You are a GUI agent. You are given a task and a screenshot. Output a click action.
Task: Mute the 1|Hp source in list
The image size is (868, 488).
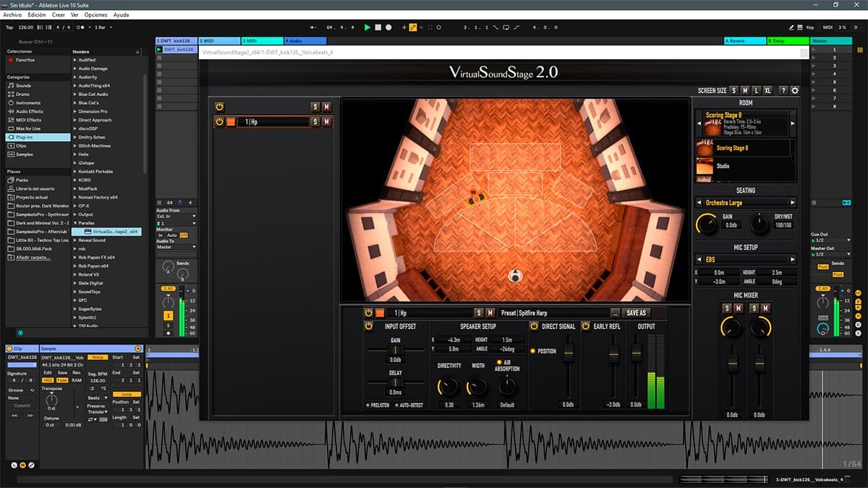coord(327,122)
